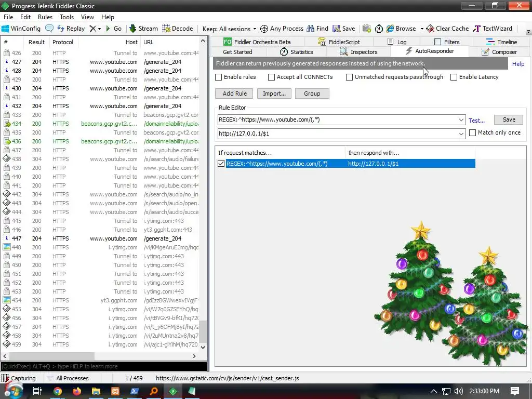Click the comment speech bubble icon

[x=49, y=29]
